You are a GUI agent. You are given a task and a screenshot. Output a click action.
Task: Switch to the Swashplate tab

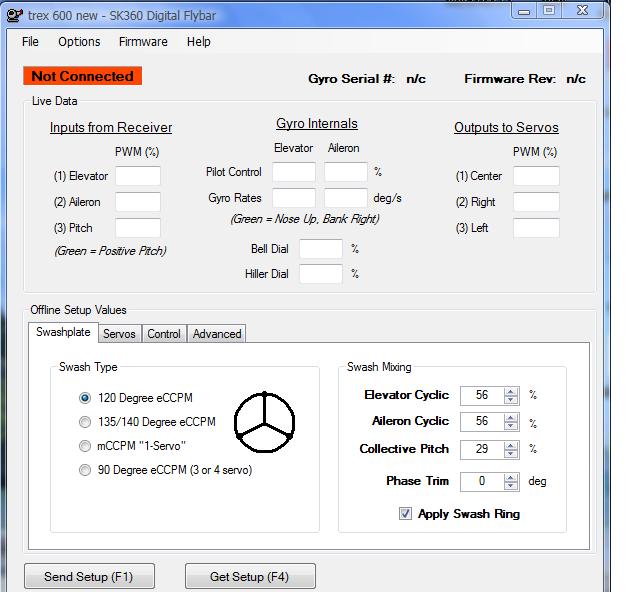click(x=63, y=332)
